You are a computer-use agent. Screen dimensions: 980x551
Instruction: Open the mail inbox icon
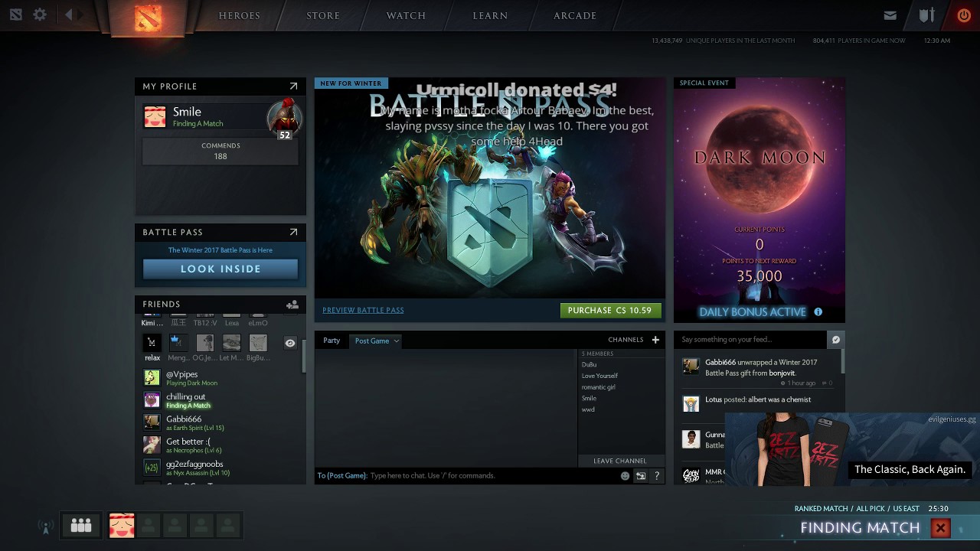pos(890,15)
